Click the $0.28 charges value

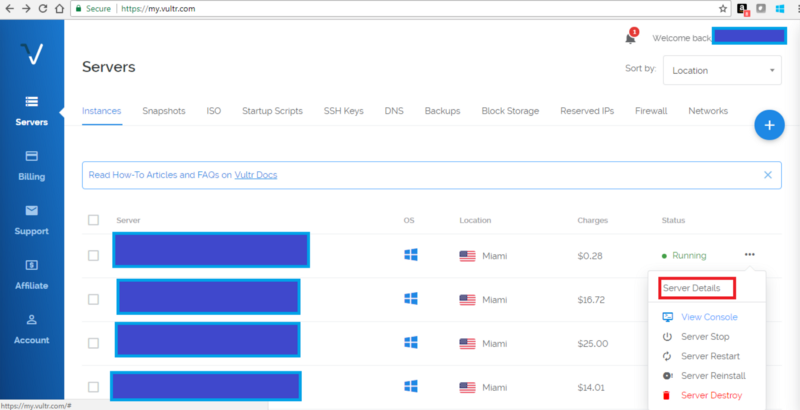pos(590,256)
